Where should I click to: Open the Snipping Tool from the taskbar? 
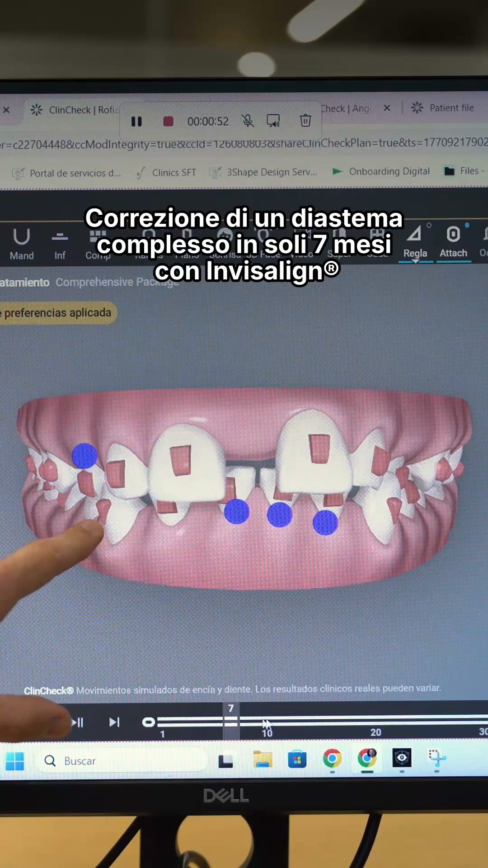(436, 758)
